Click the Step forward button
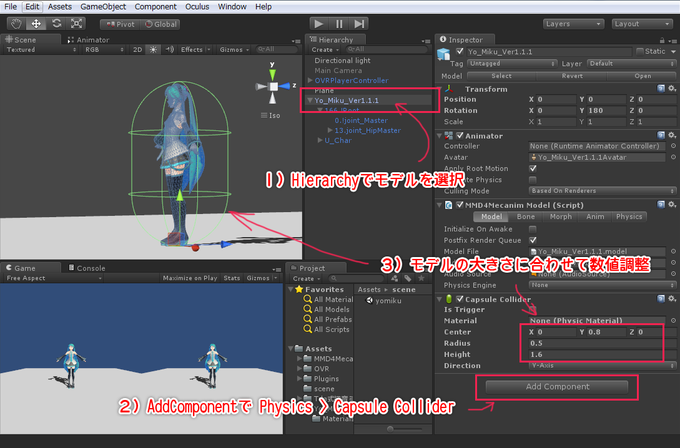The height and width of the screenshot is (448, 680). (x=359, y=23)
